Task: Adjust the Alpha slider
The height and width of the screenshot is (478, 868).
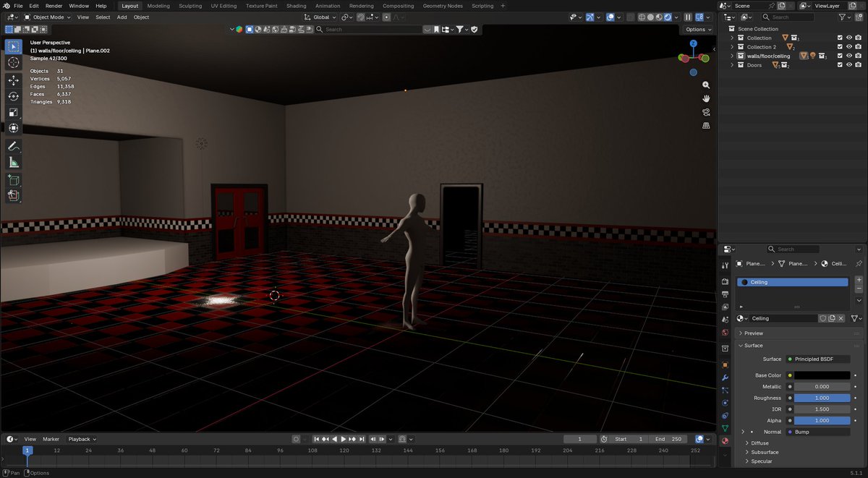Action: pos(822,420)
